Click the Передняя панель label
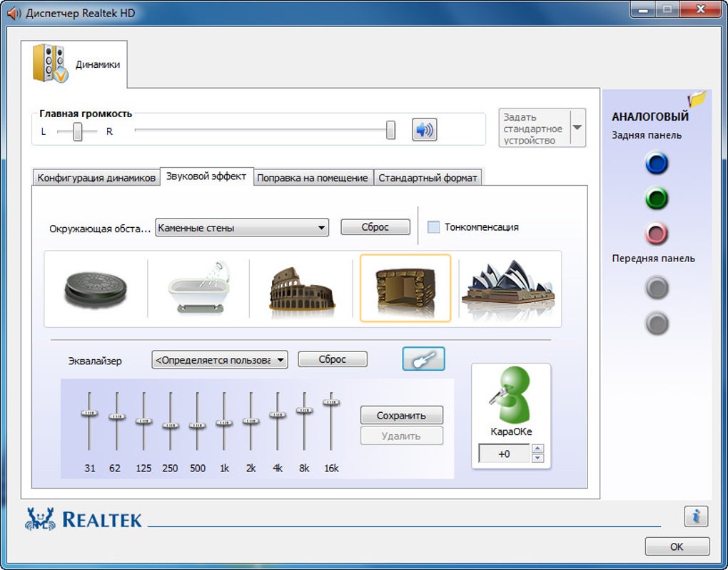This screenshot has width=728, height=570. [653, 259]
